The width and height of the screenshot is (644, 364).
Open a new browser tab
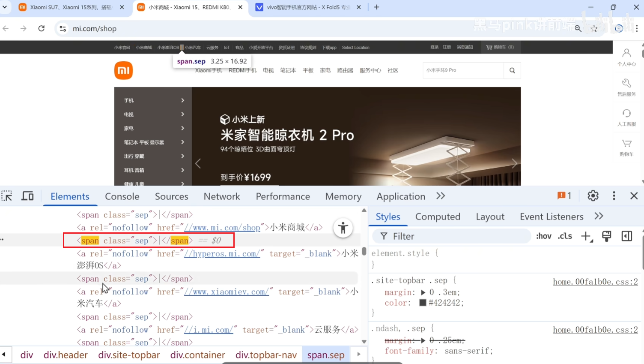pyautogui.click(x=376, y=7)
